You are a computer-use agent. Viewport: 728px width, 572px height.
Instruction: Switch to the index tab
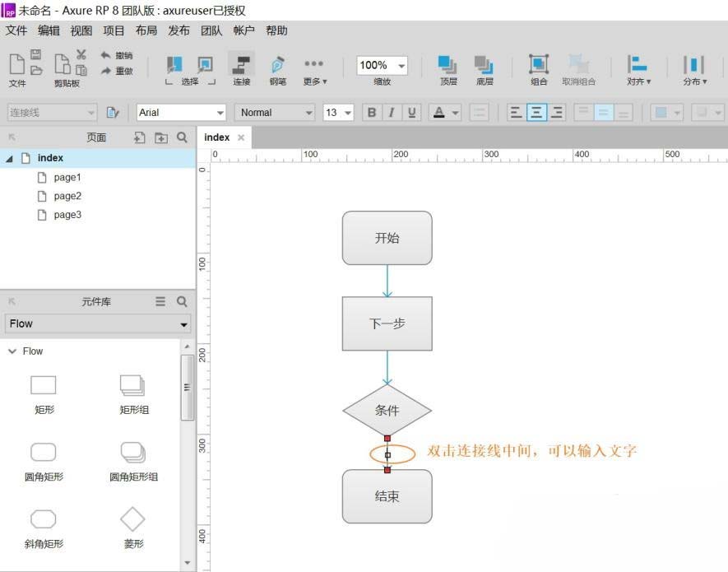(x=216, y=137)
